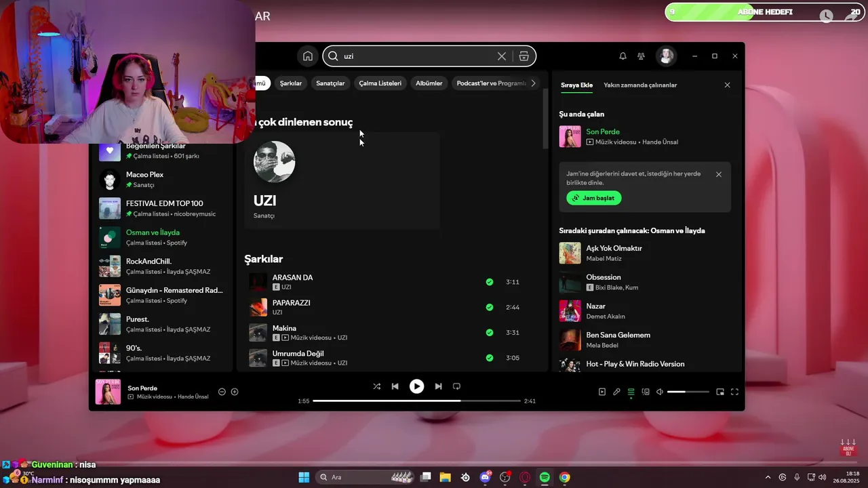Mute the volume speaker icon
This screenshot has height=488, width=868.
coord(660,392)
